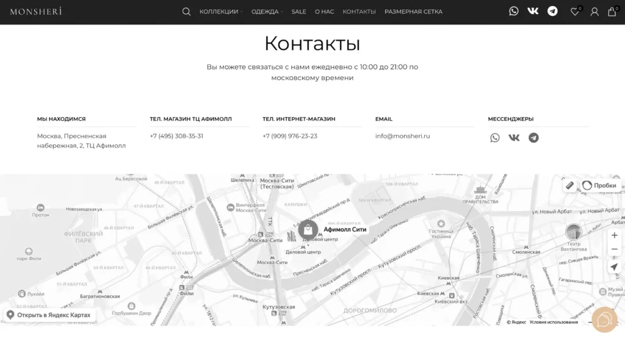Click the info@monsheri.ru email link
Viewport: 625px width, 364px height.
point(402,136)
